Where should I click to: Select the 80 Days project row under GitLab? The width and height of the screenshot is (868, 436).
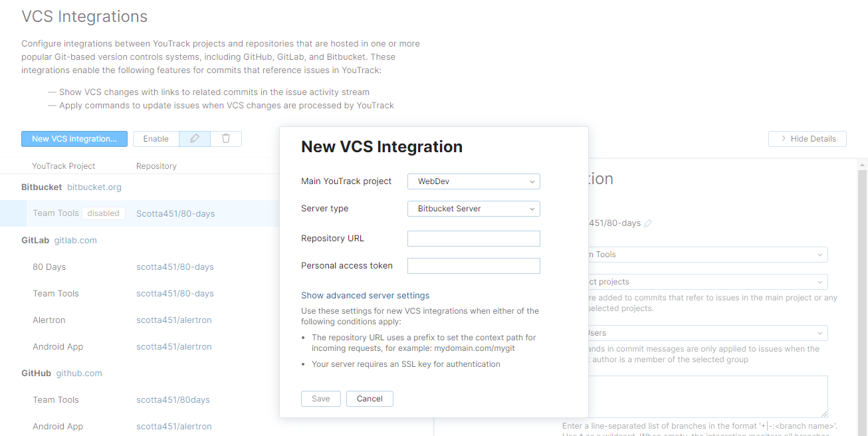(49, 267)
